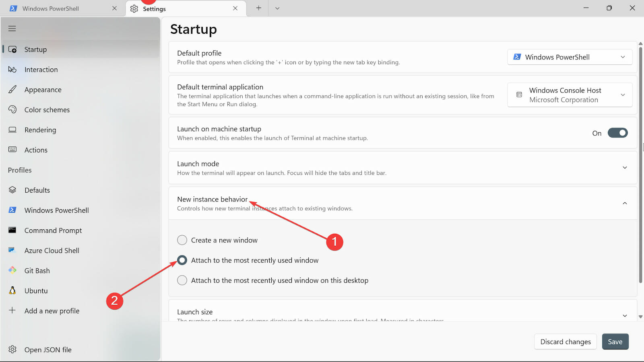Click the Discard changes button
Screen dimensions: 644x362
[566, 341]
